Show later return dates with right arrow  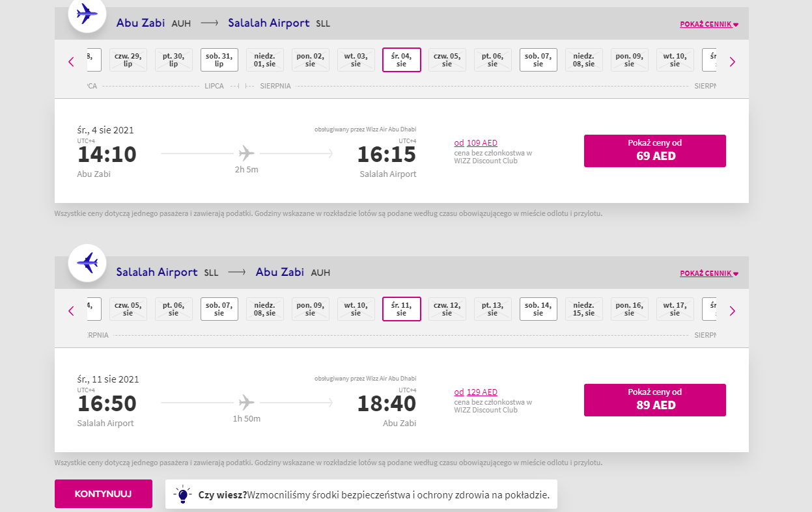click(732, 311)
